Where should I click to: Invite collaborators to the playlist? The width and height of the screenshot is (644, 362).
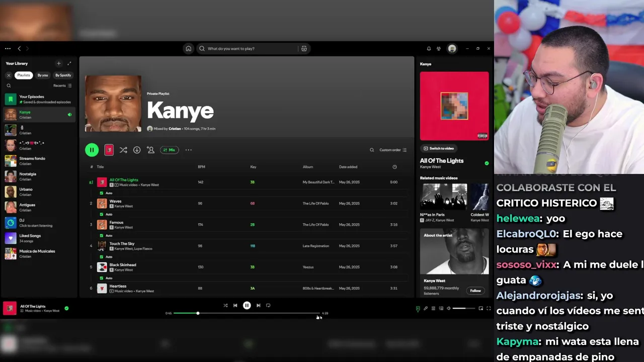pos(150,150)
